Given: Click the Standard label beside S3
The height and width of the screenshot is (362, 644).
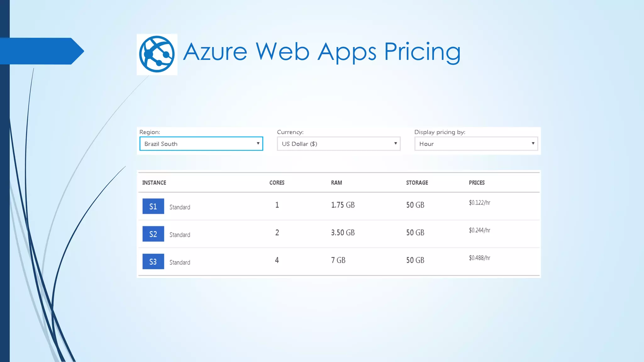Looking at the screenshot, I should coord(180,262).
